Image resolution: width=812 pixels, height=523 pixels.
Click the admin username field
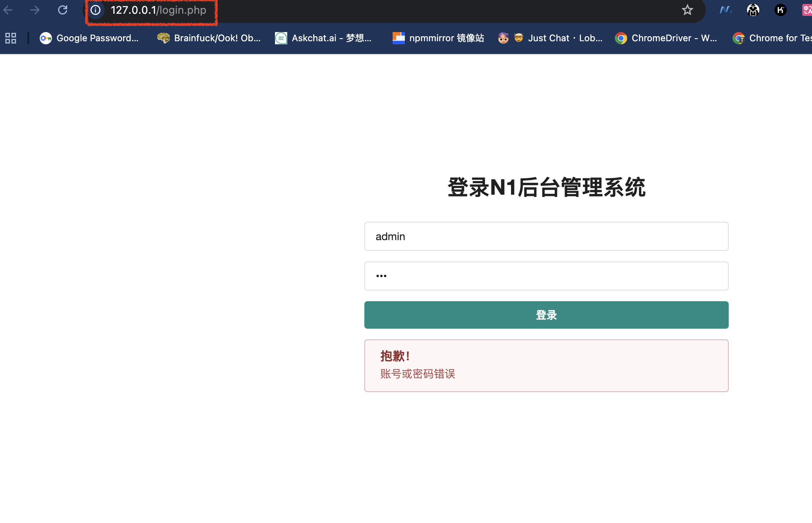[546, 236]
